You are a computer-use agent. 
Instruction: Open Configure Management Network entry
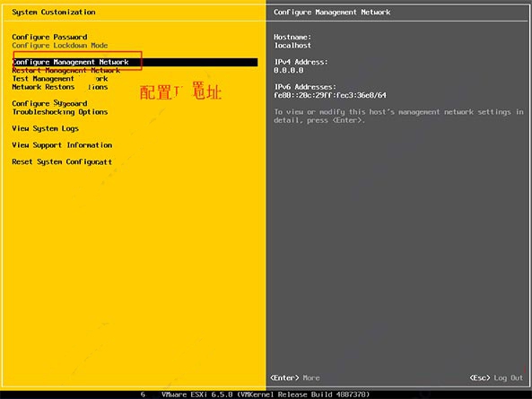(135, 62)
